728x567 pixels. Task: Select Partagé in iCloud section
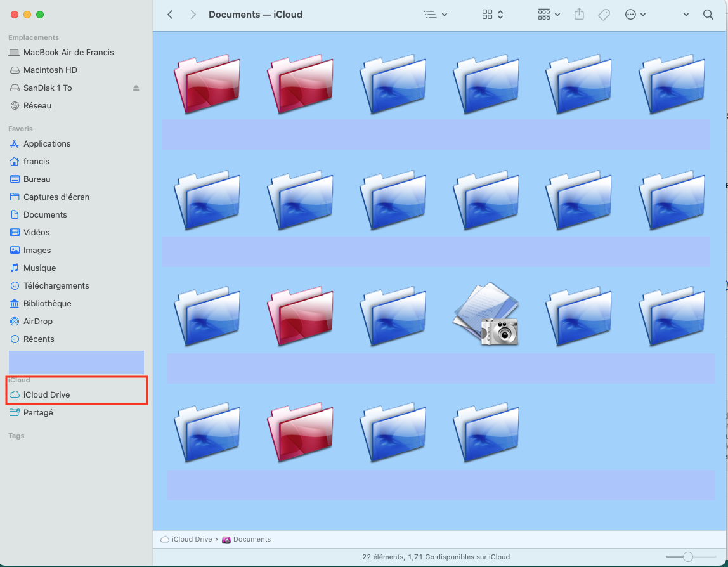[x=38, y=413]
